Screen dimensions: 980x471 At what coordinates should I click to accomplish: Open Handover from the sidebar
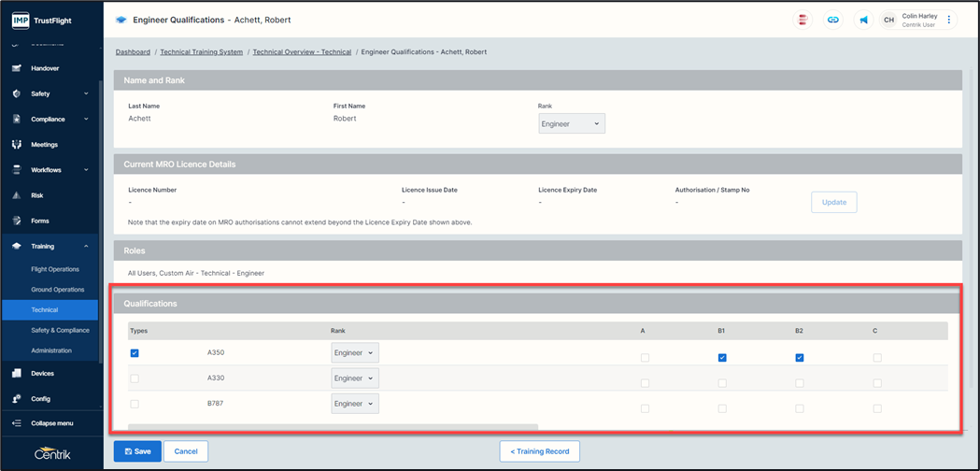click(x=45, y=68)
